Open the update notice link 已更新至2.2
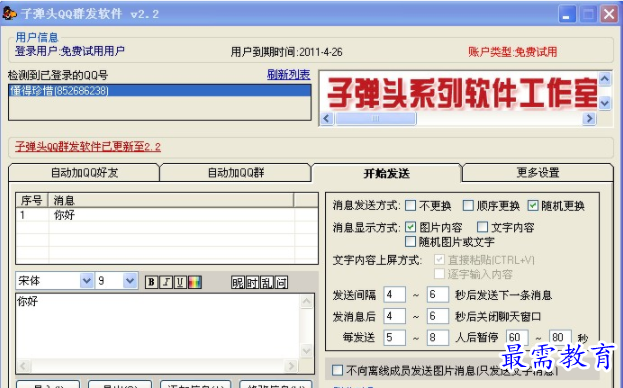Viewport: 623px width, 388px height. pyautogui.click(x=88, y=147)
